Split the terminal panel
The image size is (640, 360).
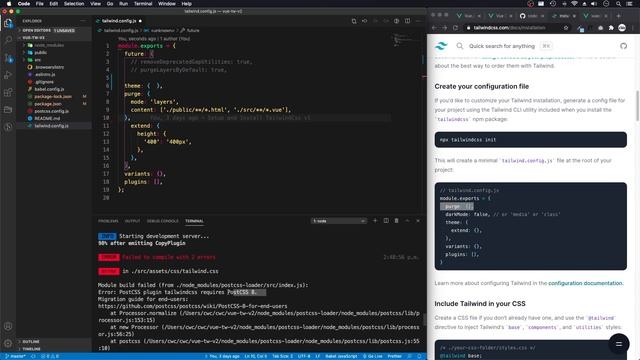tap(386, 221)
